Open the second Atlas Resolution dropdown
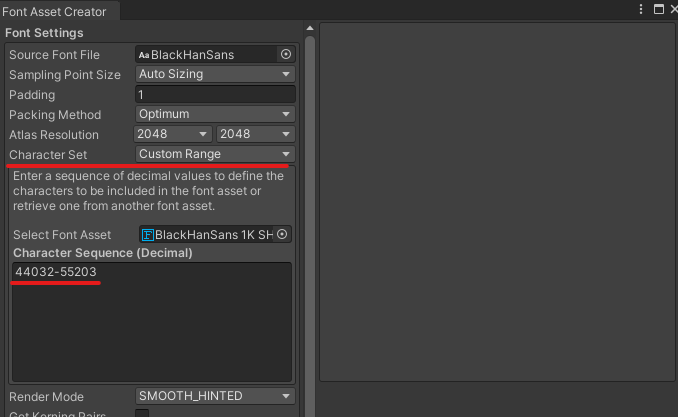The image size is (678, 417). point(255,135)
